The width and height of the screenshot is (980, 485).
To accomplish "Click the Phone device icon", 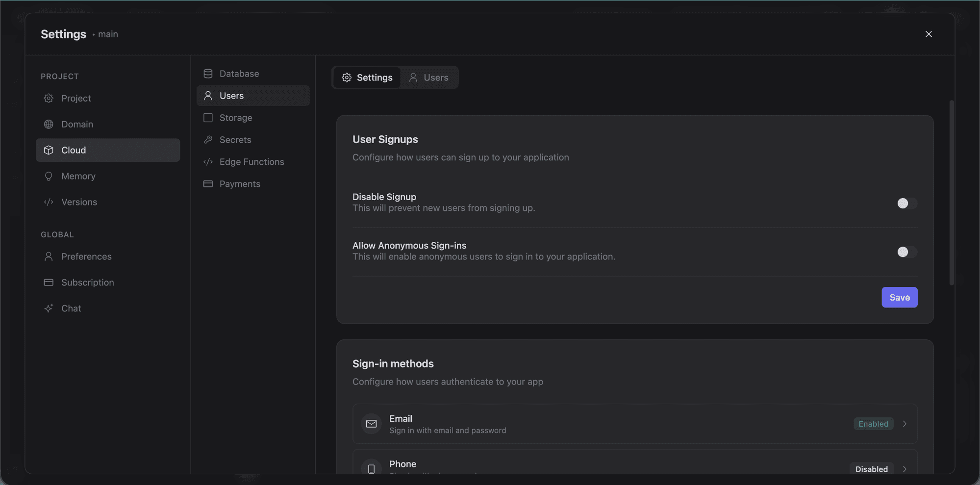I will point(371,469).
